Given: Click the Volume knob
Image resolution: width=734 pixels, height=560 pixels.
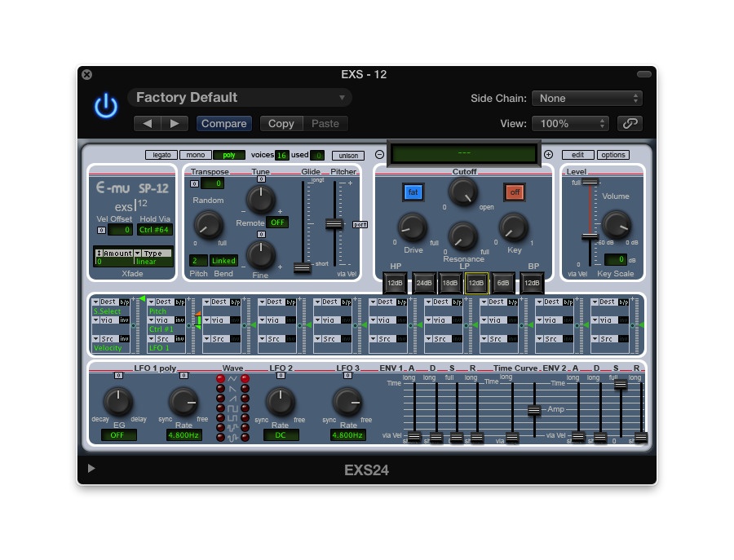Looking at the screenshot, I should [x=617, y=224].
